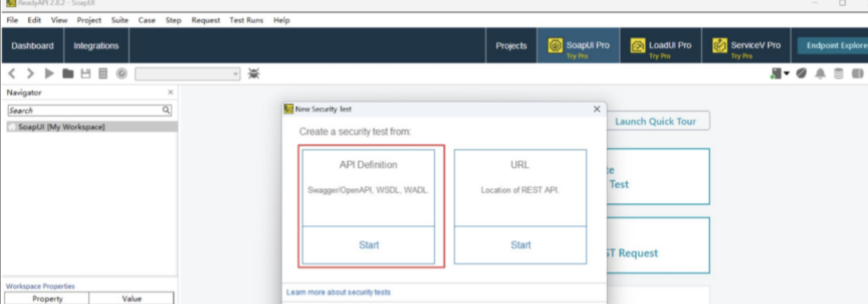
Task: Click the LoadUI Pro yellow logo icon
Action: pos(638,46)
